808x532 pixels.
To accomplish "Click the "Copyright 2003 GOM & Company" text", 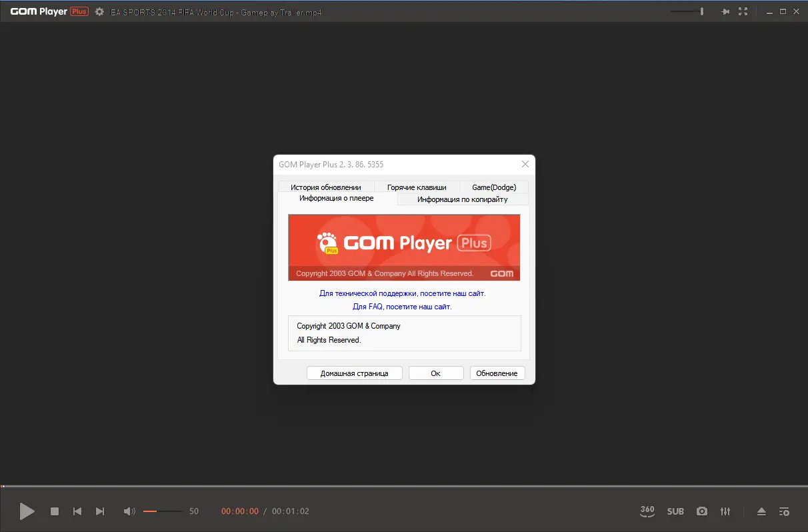I will 349,326.
